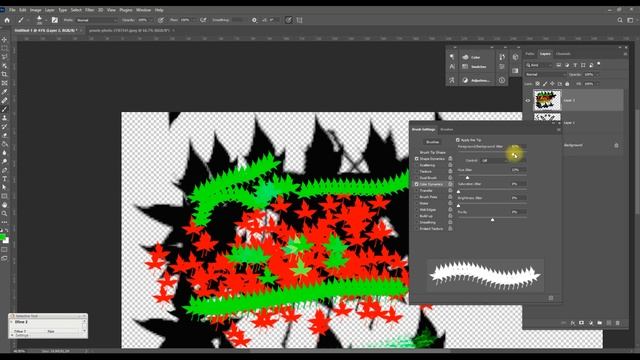This screenshot has width=640, height=360.
Task: Select the Crop tool in toolbar
Action: tap(4, 74)
